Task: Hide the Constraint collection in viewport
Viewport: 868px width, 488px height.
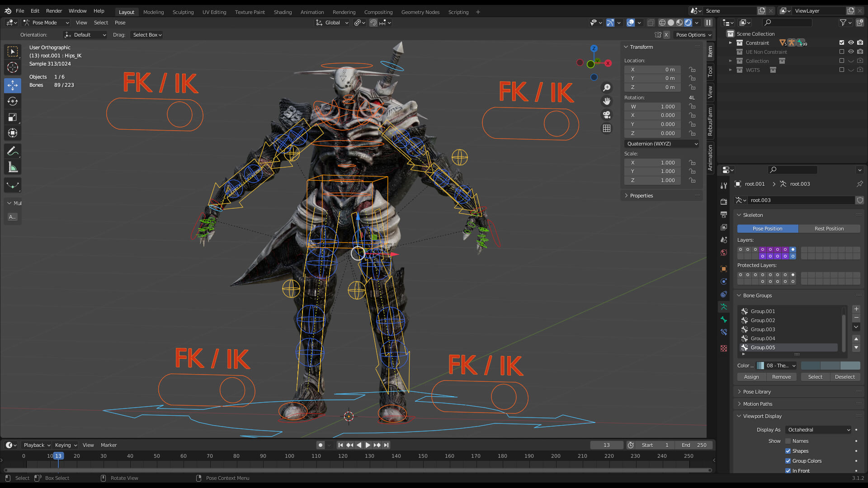Action: (851, 42)
